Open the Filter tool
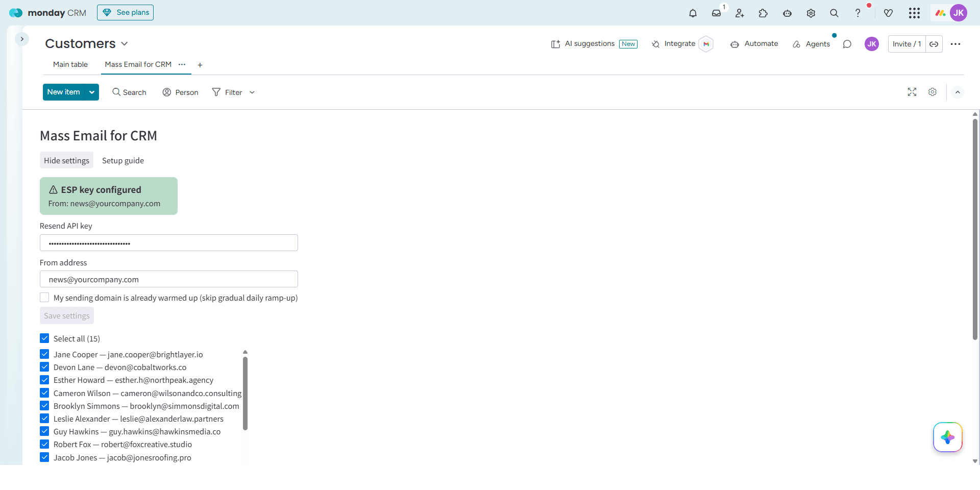Screen dimensions: 980x490 227,92
